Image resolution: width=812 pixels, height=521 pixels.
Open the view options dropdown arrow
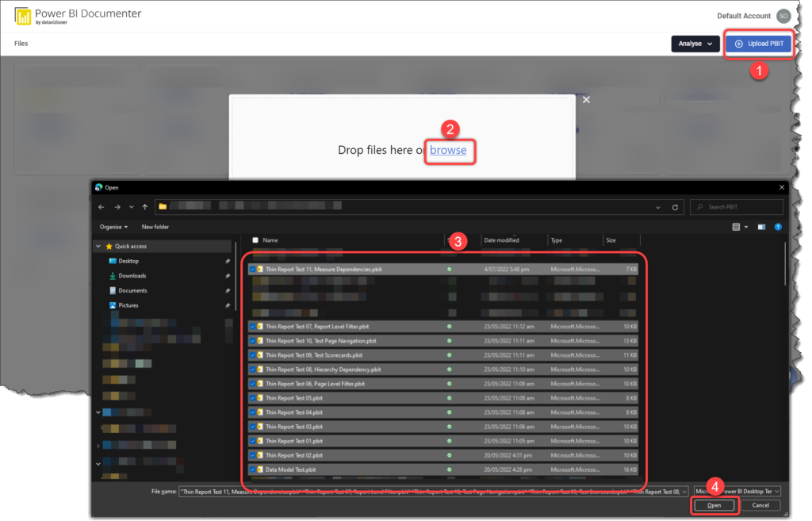pos(746,227)
